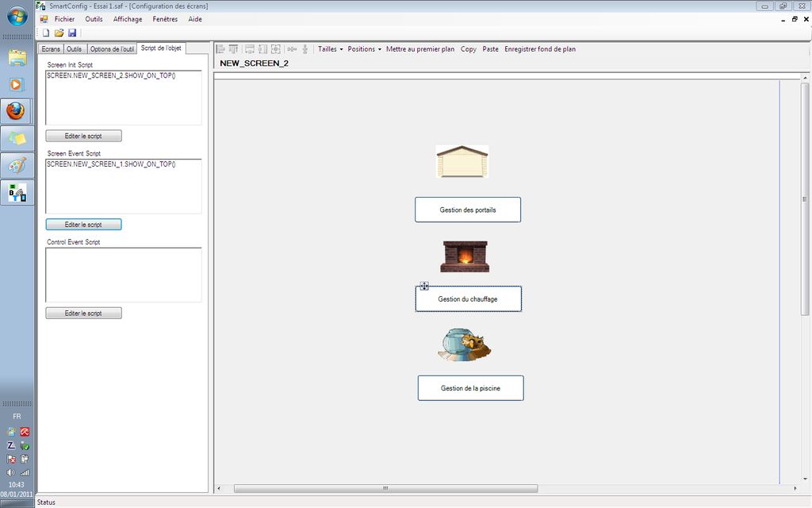Expand the Positions dropdown

(364, 49)
